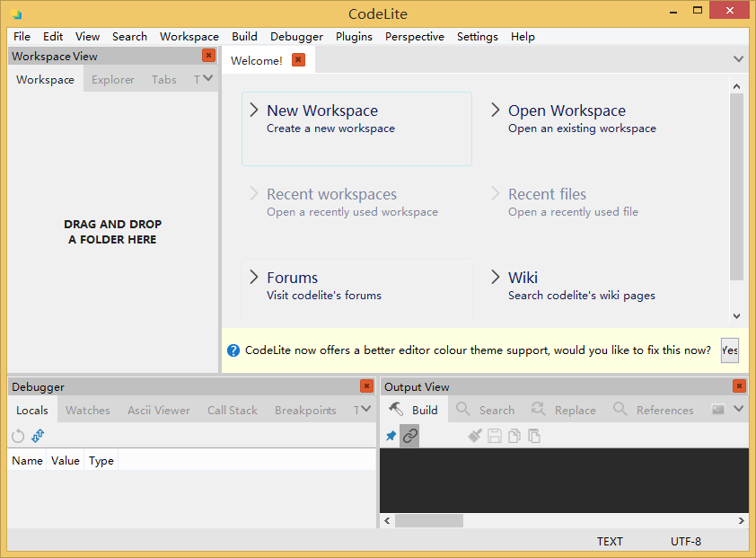Open the Settings menu
Screen dimensions: 756x558
477,36
